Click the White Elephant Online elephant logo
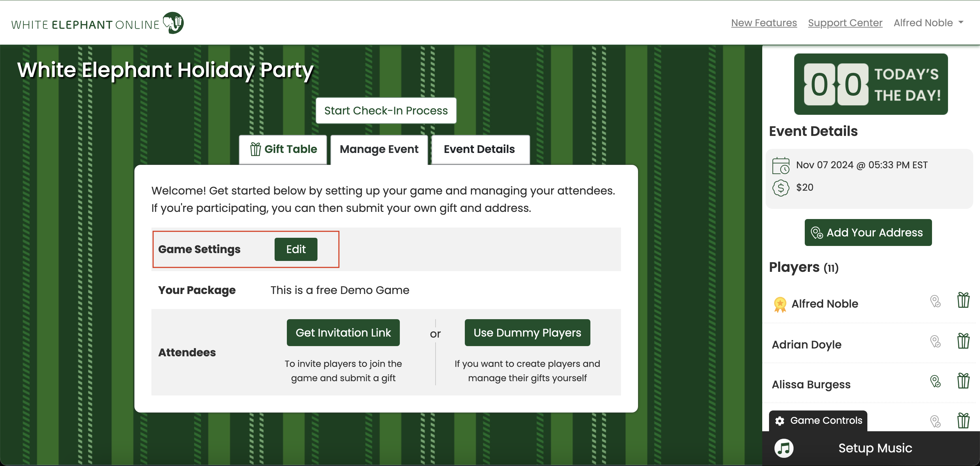The width and height of the screenshot is (980, 466). pyautogui.click(x=173, y=22)
